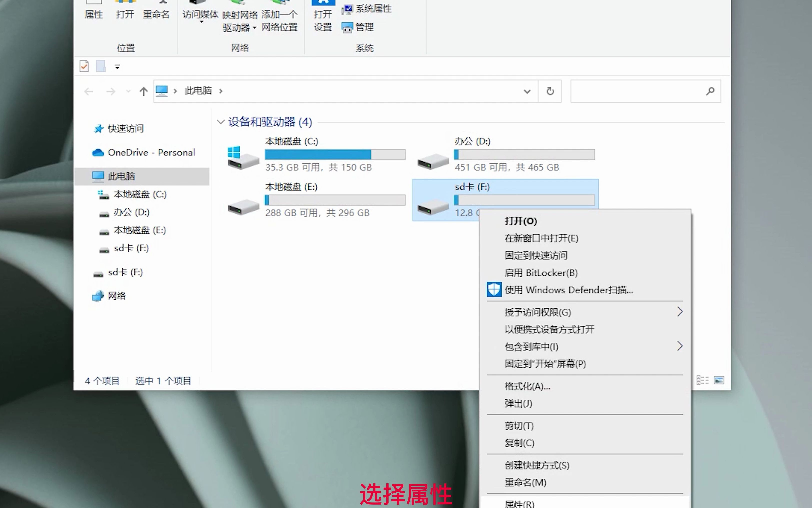Screen dimensions: 812x508
Task: Select 此电脑 in the navigation pane
Action: point(141,176)
